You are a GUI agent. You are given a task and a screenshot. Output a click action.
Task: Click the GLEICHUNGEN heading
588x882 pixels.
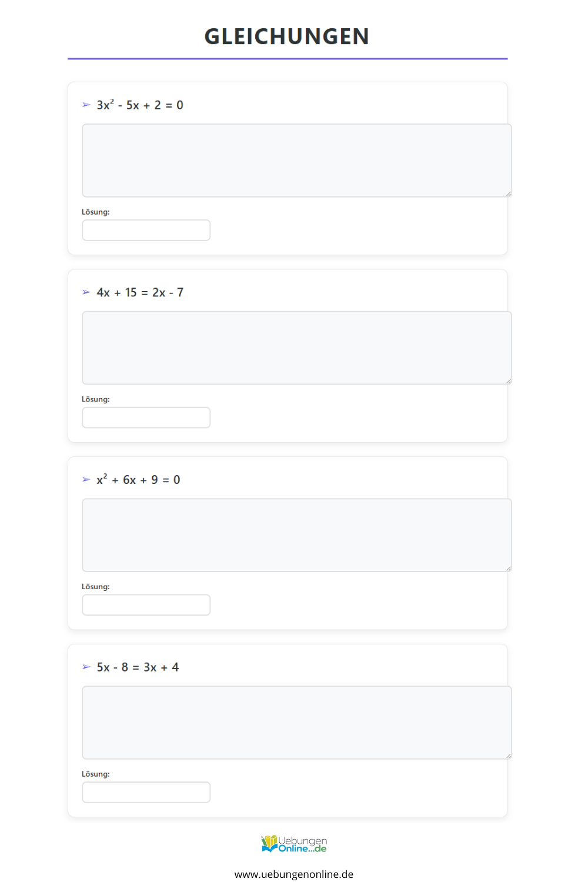(x=287, y=36)
